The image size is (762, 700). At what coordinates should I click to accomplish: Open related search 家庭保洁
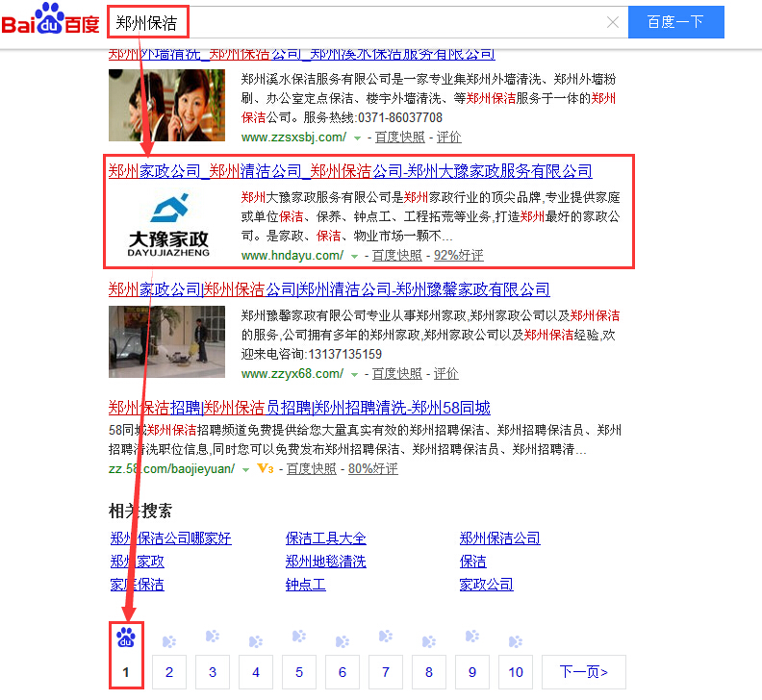tap(137, 585)
